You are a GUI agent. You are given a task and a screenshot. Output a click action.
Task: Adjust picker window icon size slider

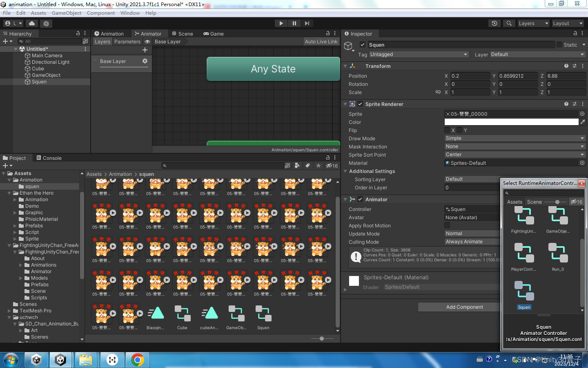[557, 202]
